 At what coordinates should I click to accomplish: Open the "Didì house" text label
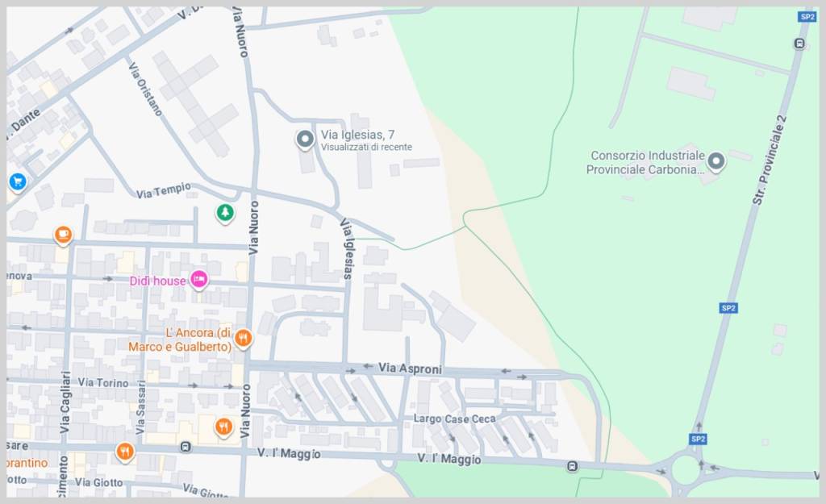158,281
